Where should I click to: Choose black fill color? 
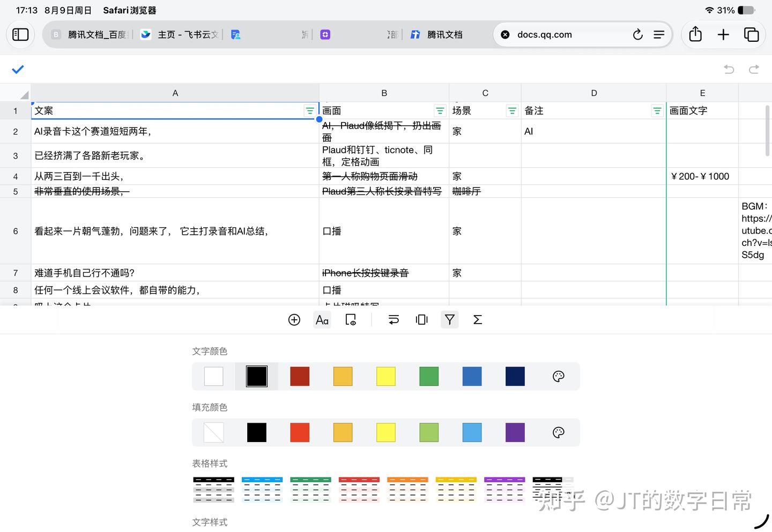click(x=257, y=432)
